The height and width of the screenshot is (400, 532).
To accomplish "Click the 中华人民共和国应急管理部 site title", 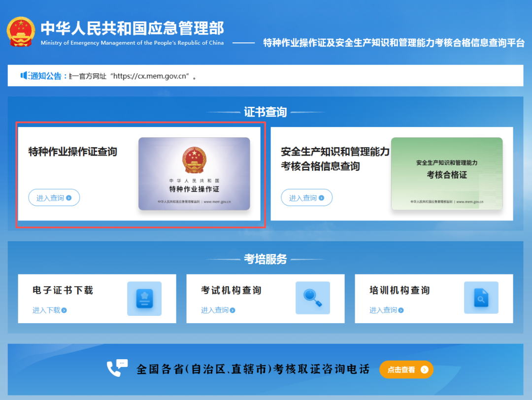I will pyautogui.click(x=132, y=28).
